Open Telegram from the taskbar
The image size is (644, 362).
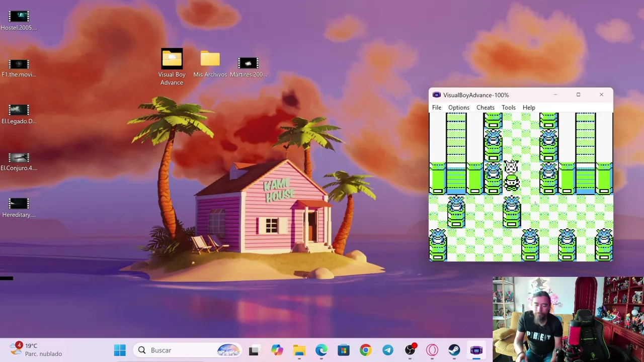[387, 350]
